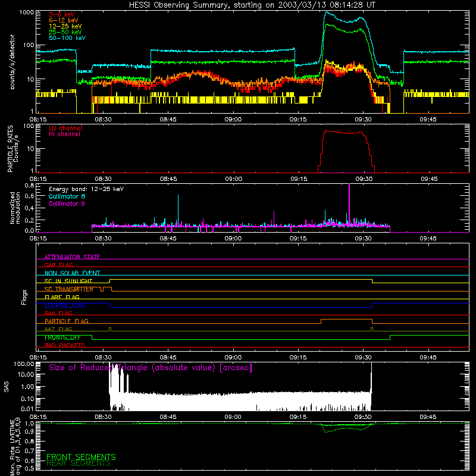Click the 0.8 y-axis value on modulation plot
476x476 pixels.
pyautogui.click(x=29, y=185)
